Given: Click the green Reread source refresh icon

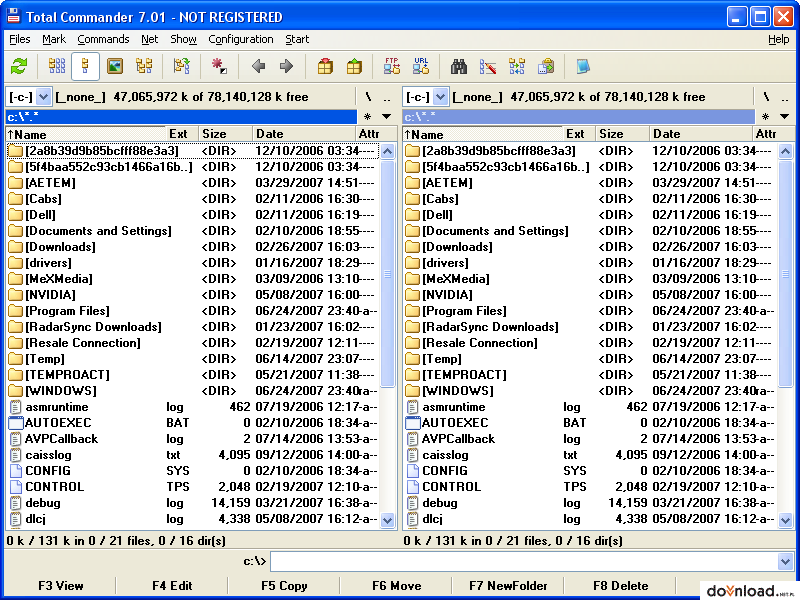Looking at the screenshot, I should point(18,67).
